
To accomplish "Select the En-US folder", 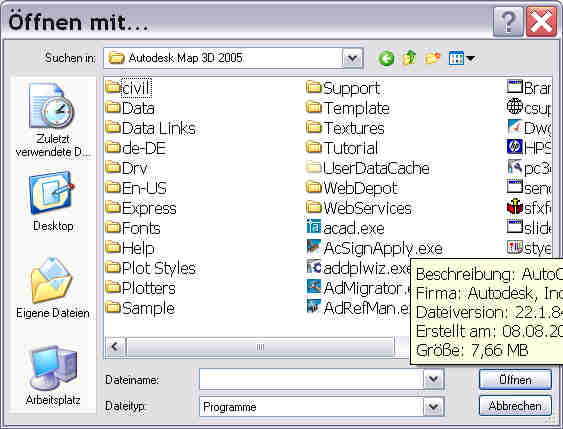I will coord(136,188).
